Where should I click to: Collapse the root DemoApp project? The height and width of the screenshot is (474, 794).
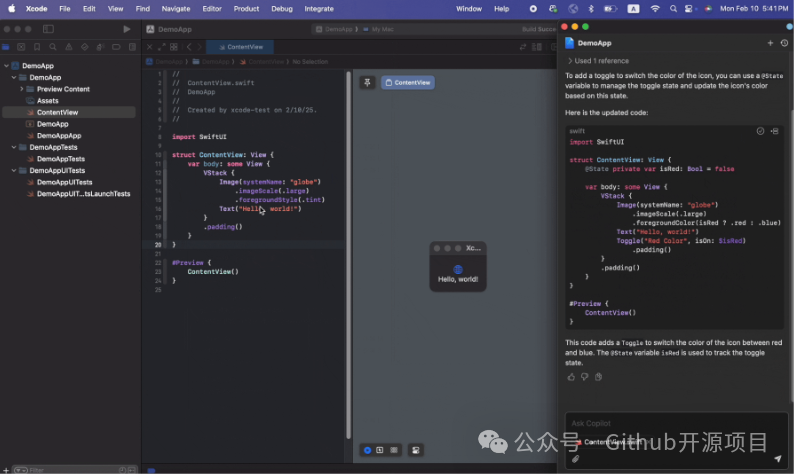[6, 66]
